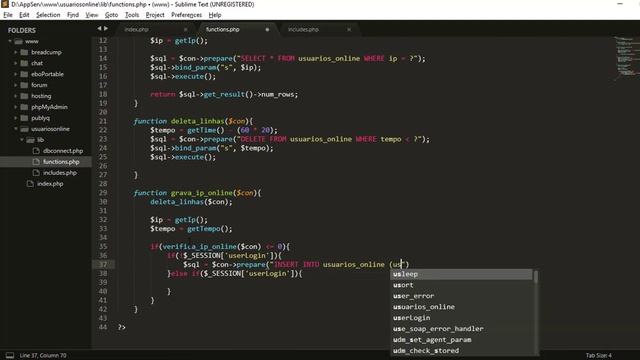Click the FOLDERS sidebar header
640x360 pixels.
22,31
